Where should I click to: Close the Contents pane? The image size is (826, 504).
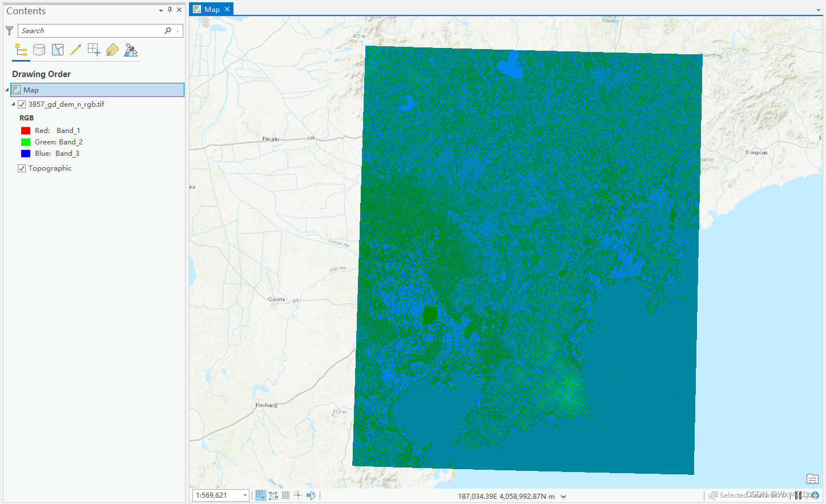pyautogui.click(x=179, y=10)
